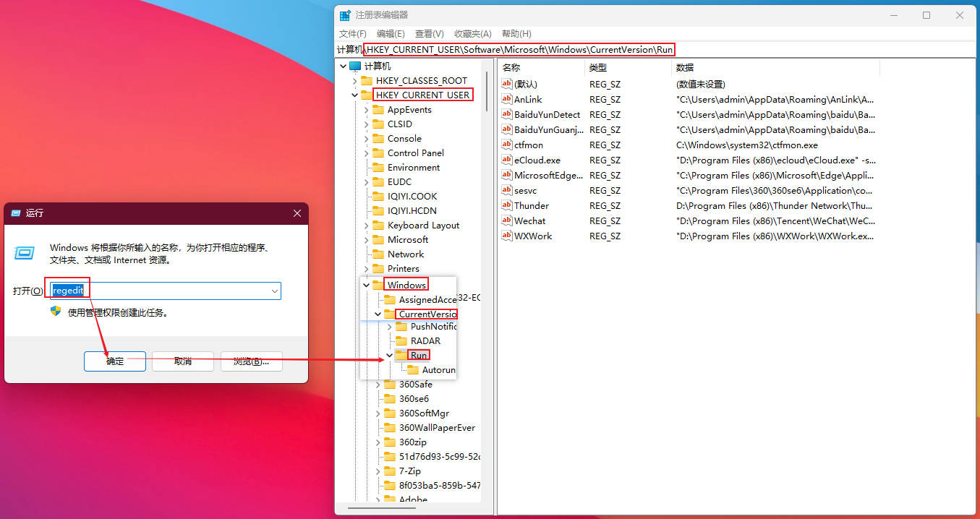The height and width of the screenshot is (519, 980).
Task: Expand the AppEvents key chevron
Action: pos(366,110)
